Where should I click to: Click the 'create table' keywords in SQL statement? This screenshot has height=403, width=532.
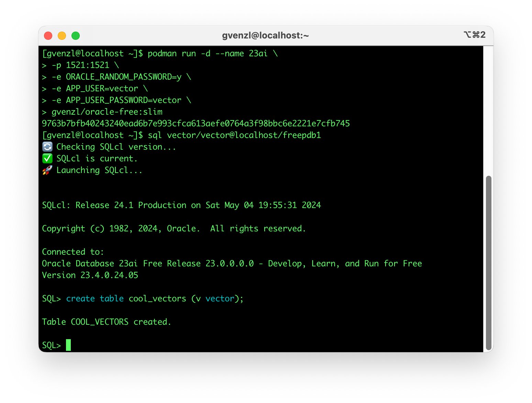pos(95,299)
